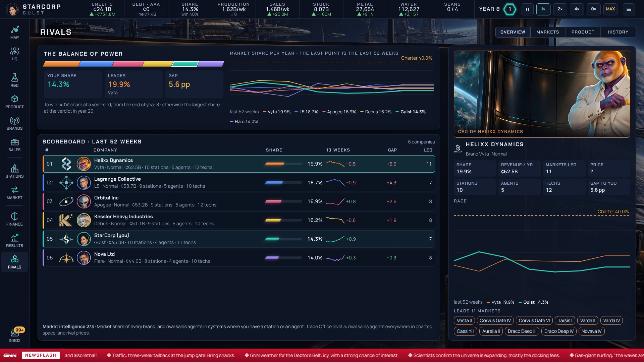Click the week 1 hexagon indicator
644x362 pixels.
tap(509, 9)
